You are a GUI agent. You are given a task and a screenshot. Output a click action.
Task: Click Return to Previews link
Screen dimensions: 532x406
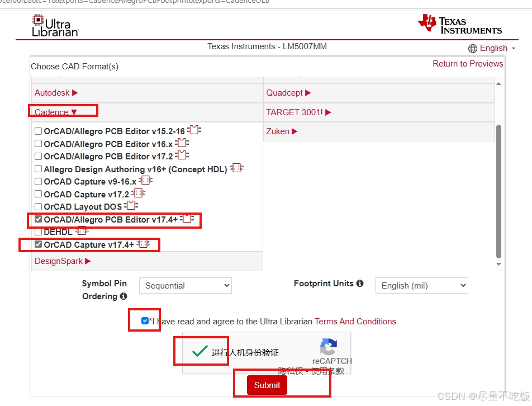click(468, 64)
